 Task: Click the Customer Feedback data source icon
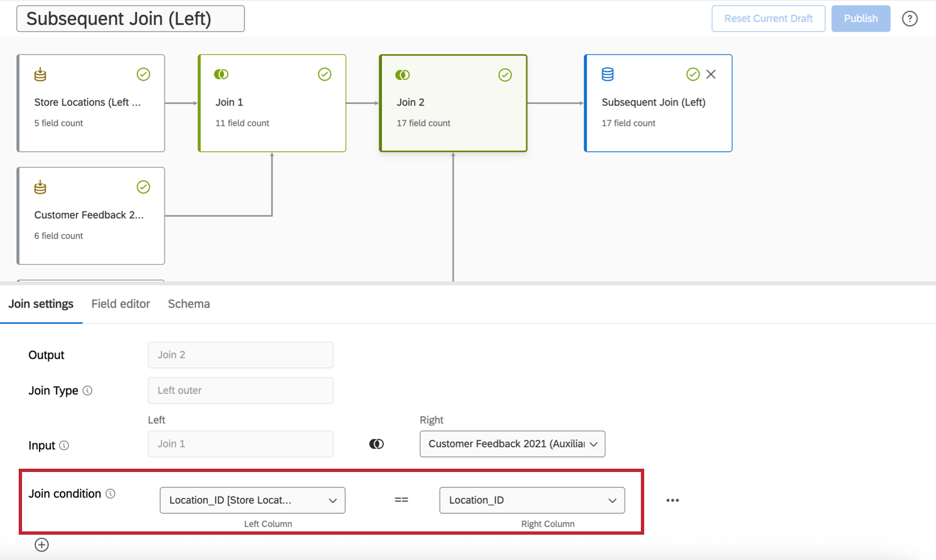[40, 187]
